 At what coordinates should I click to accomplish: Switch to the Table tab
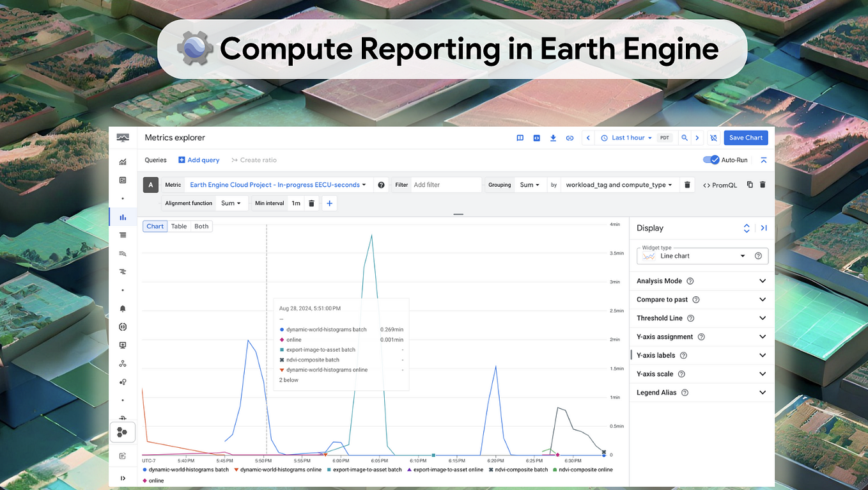[178, 226]
